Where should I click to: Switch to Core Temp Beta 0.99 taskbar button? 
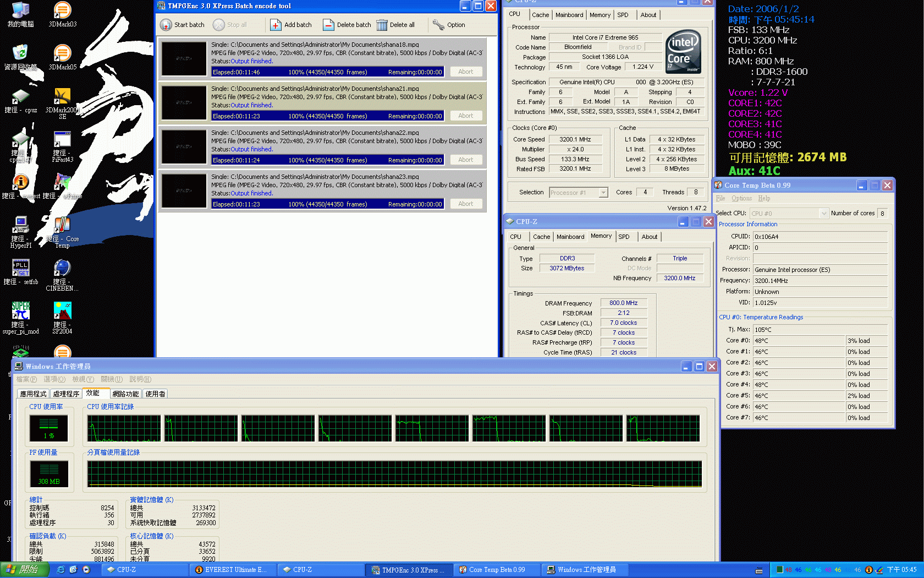(498, 570)
